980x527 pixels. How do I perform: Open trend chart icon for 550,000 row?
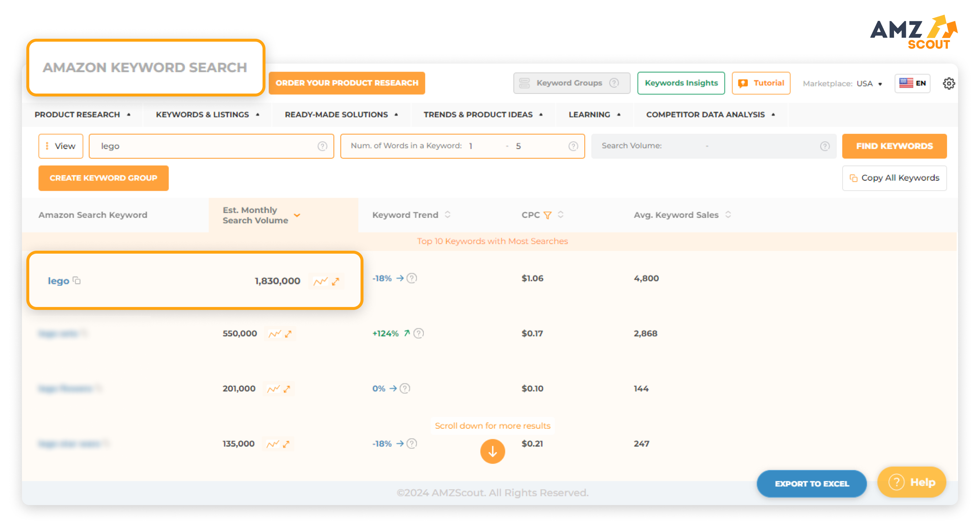pos(274,334)
